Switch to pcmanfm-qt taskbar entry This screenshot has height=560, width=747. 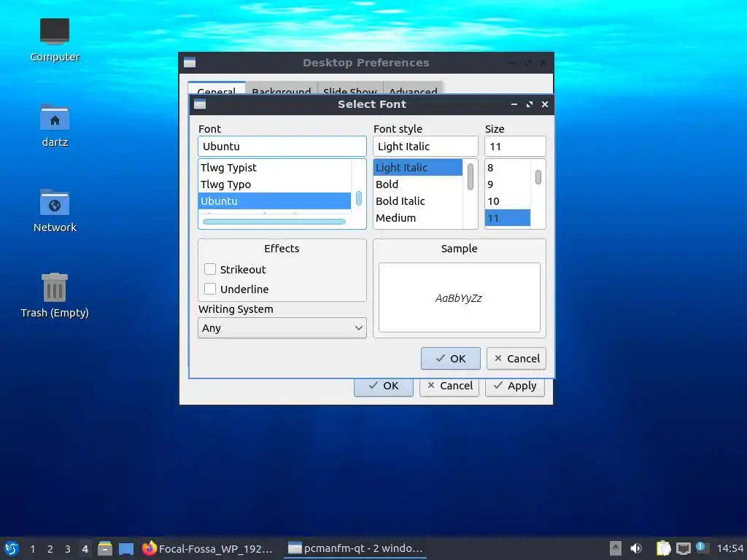[x=355, y=548]
